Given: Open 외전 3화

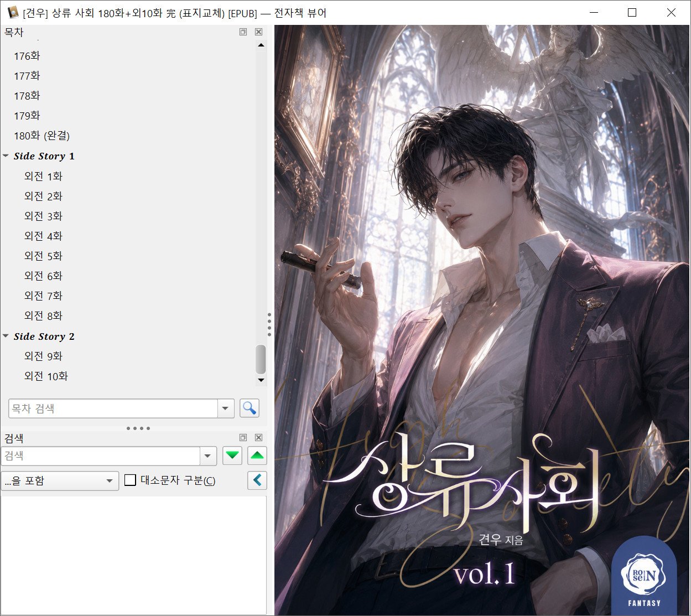Looking at the screenshot, I should pyautogui.click(x=43, y=216).
